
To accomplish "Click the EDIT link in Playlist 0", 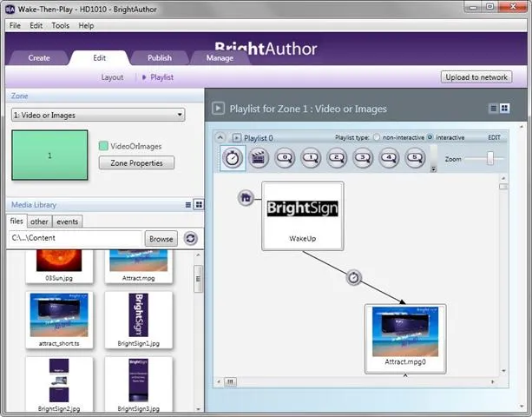I will [x=494, y=137].
